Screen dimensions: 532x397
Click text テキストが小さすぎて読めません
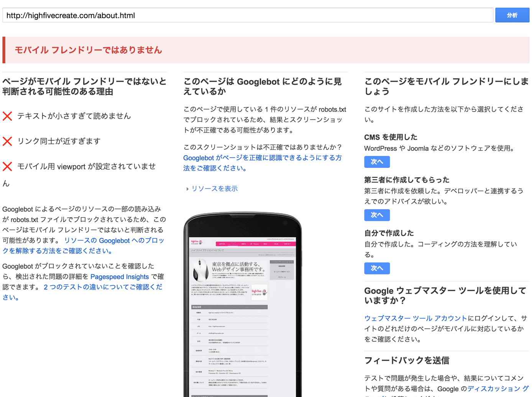74,116
